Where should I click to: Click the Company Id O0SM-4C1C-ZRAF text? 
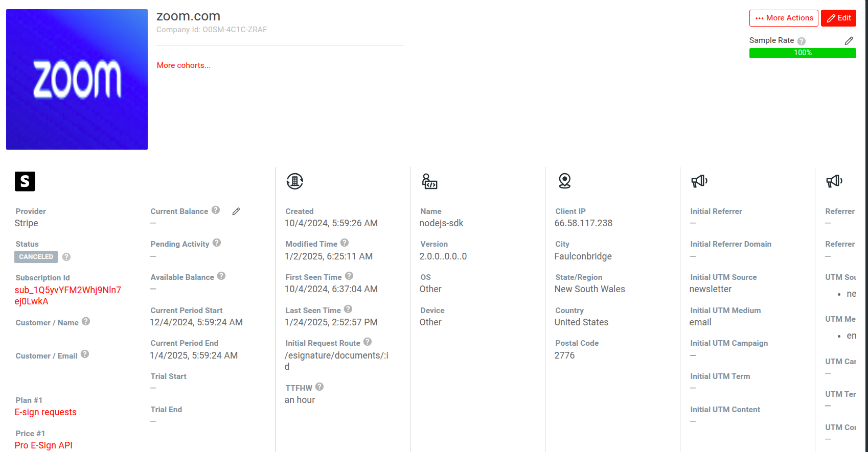click(x=212, y=30)
